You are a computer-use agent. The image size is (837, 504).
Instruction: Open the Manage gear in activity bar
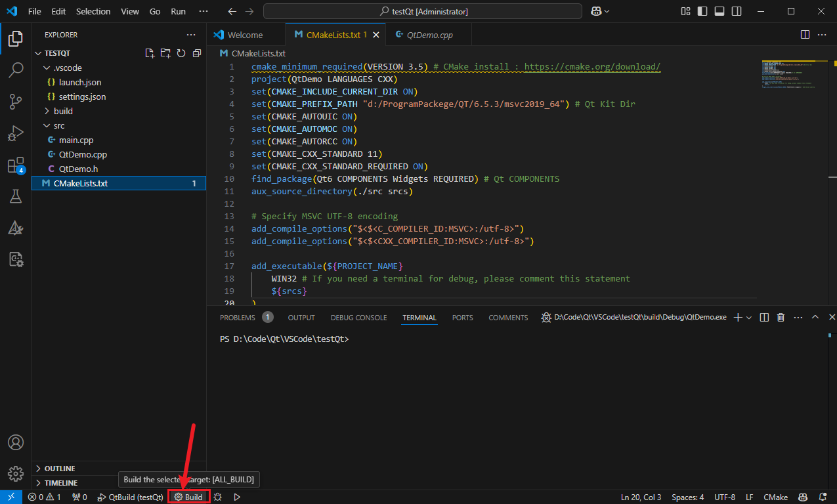[x=16, y=473]
